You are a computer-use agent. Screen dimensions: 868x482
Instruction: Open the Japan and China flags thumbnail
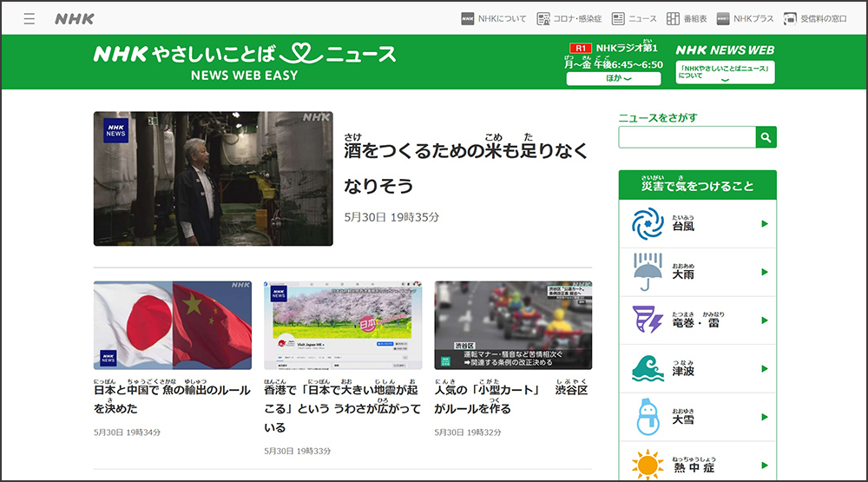pos(173,325)
